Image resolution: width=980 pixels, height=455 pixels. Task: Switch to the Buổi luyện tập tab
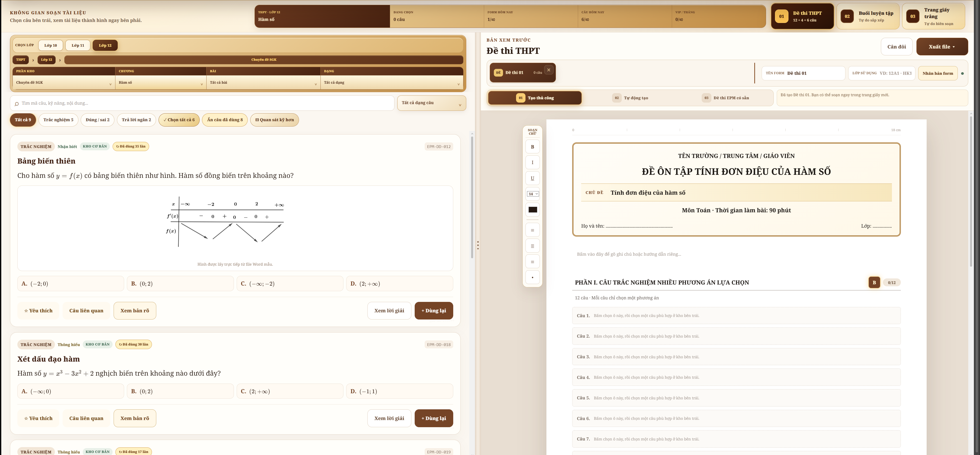(868, 16)
